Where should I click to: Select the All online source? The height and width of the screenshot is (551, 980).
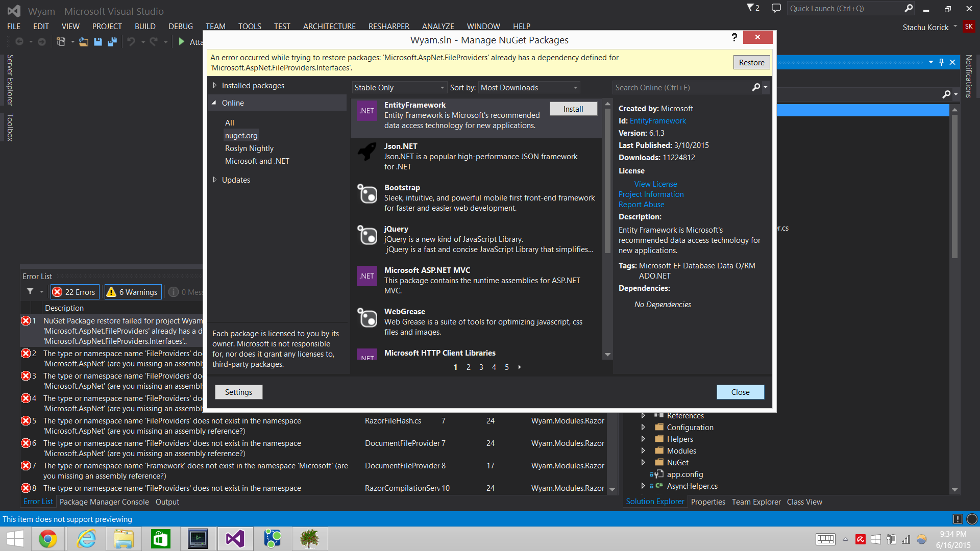(230, 122)
